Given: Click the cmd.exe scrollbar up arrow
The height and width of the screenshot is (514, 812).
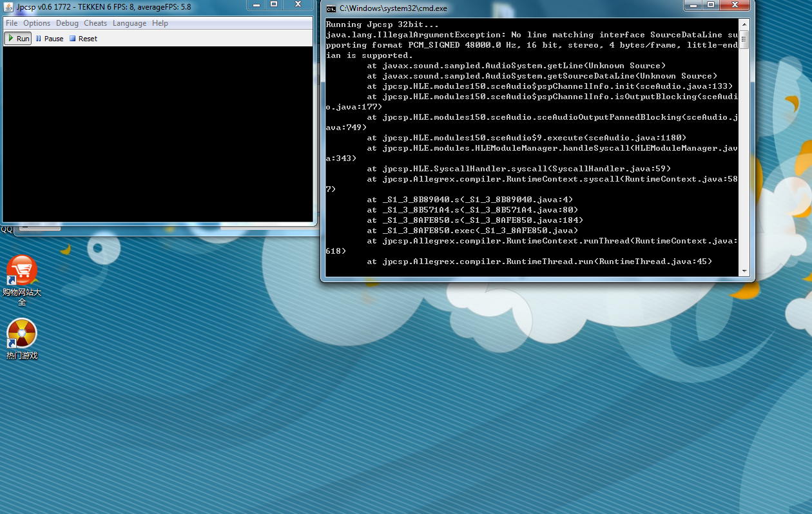Looking at the screenshot, I should tap(744, 24).
